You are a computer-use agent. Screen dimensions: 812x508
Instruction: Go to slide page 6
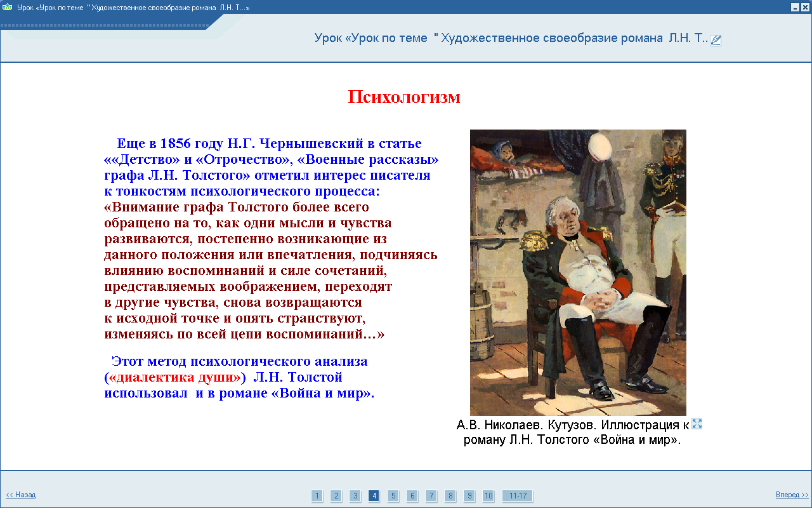point(412,496)
